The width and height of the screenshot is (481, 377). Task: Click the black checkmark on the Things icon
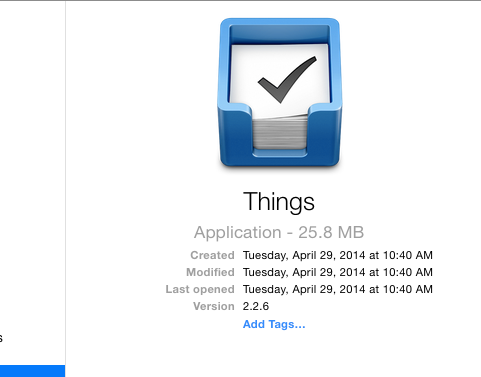287,80
